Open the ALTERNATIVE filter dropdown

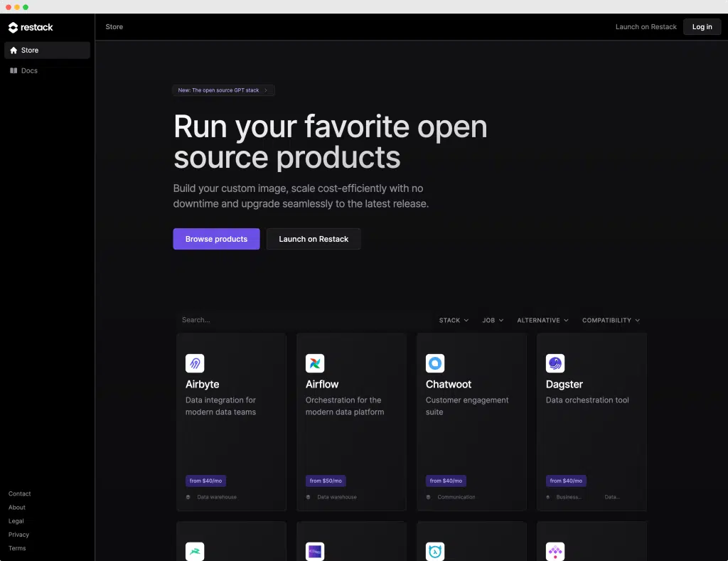pyautogui.click(x=542, y=321)
